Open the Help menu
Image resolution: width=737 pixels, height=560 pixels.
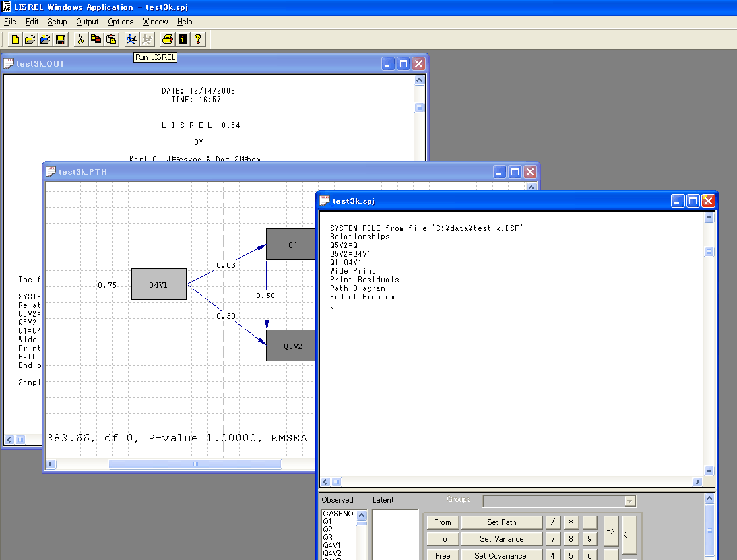(x=185, y=22)
